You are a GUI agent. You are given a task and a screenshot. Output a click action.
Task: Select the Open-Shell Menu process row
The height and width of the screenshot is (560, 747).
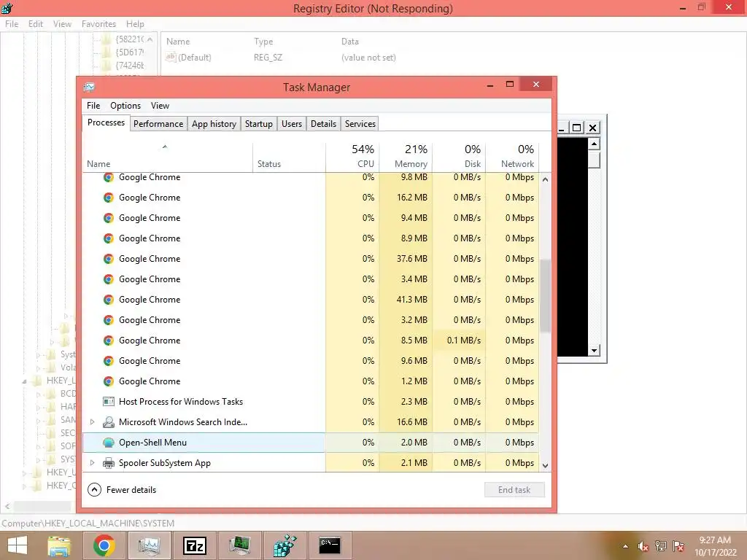(x=311, y=443)
